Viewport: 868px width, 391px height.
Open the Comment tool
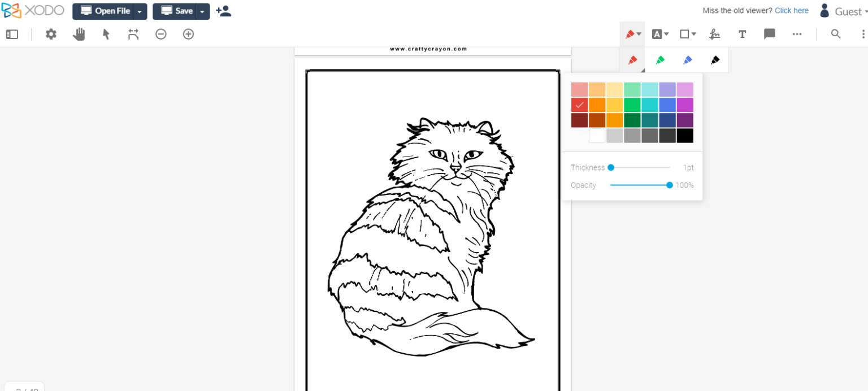[x=769, y=34]
